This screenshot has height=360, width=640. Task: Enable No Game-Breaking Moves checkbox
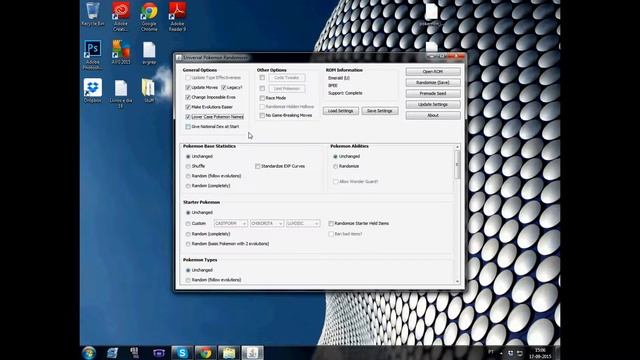(x=262, y=116)
